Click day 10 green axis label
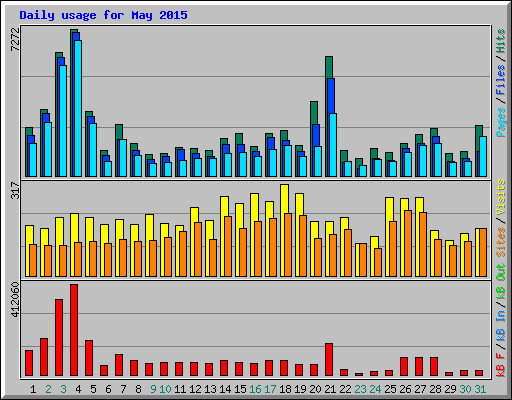The image size is (512, 400). [165, 389]
